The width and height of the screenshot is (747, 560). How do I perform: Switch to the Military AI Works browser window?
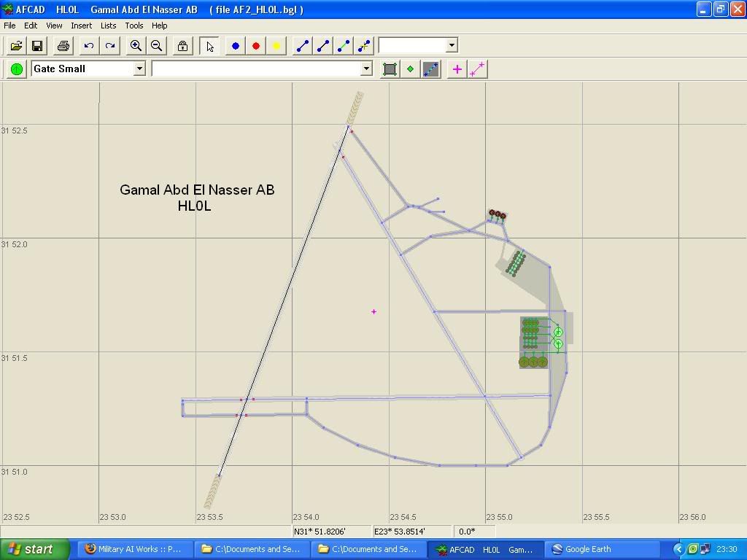tap(135, 550)
